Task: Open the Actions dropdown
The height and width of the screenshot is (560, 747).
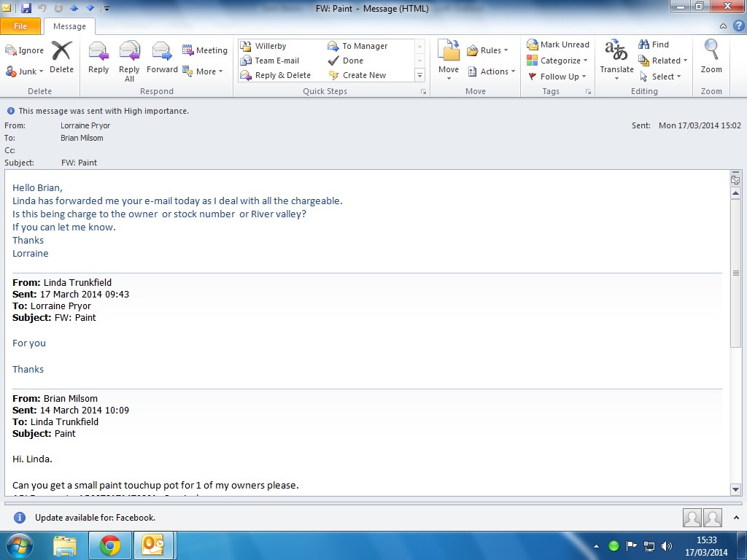Action: pyautogui.click(x=491, y=71)
